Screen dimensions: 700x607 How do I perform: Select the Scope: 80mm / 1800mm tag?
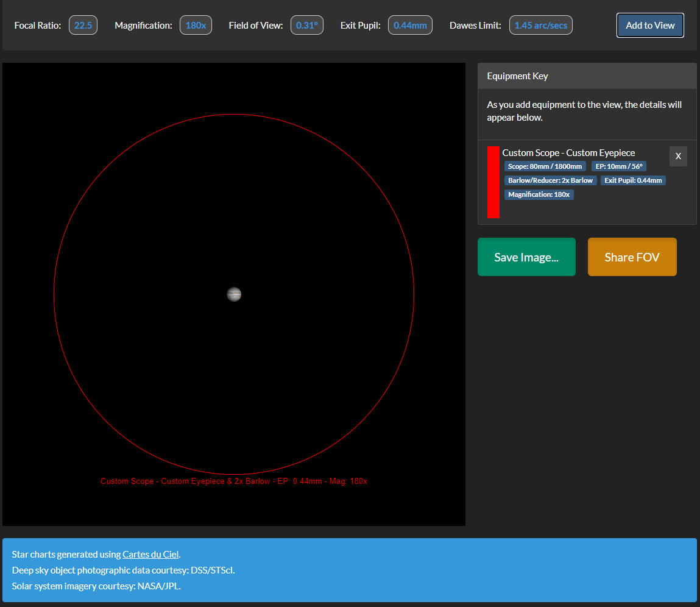[x=545, y=166]
